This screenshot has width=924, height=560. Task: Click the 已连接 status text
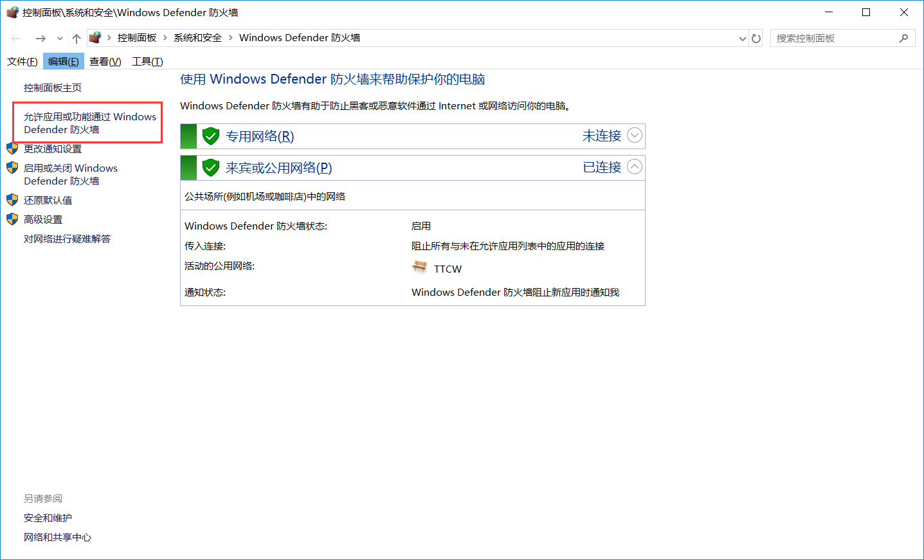(x=602, y=167)
